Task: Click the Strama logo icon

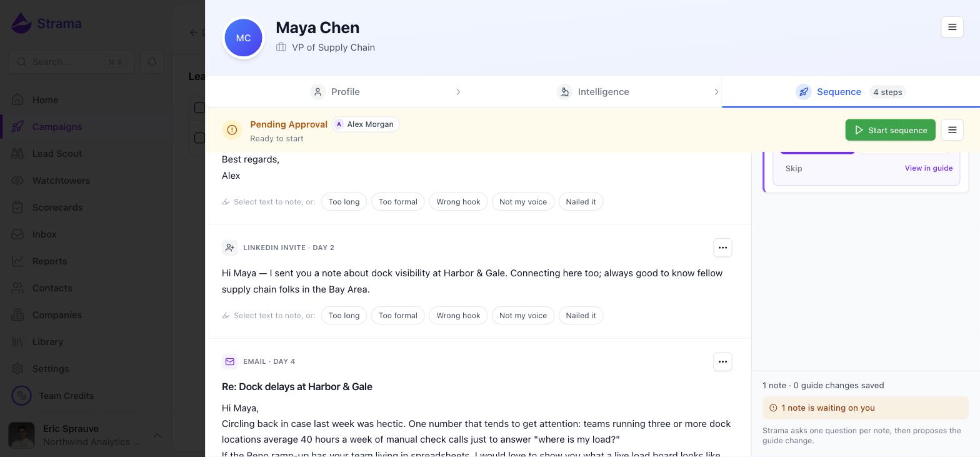Action: pos(21,24)
